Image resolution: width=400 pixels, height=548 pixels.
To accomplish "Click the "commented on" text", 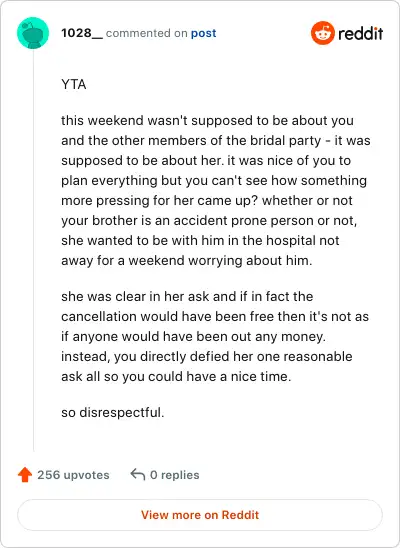I will (x=147, y=33).
